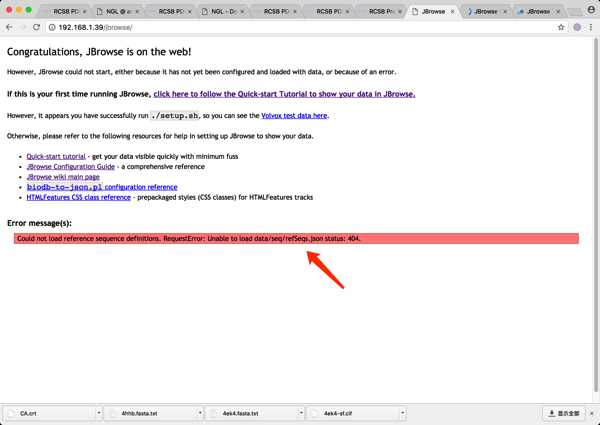Close the active JBrowse tab
Image resolution: width=600 pixels, height=425 pixels.
[x=452, y=12]
